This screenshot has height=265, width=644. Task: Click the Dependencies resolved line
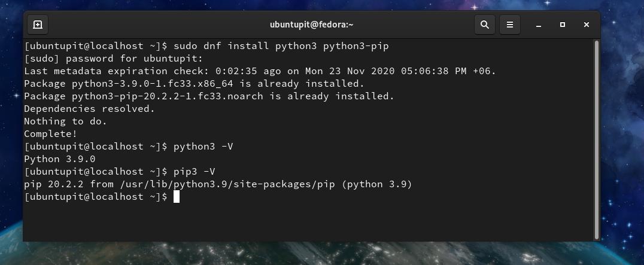(89, 109)
